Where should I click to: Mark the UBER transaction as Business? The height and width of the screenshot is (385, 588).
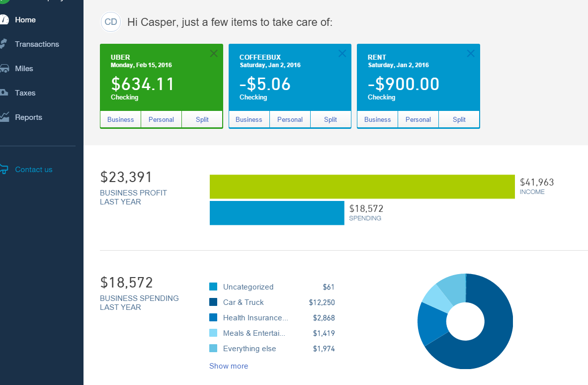pos(120,119)
